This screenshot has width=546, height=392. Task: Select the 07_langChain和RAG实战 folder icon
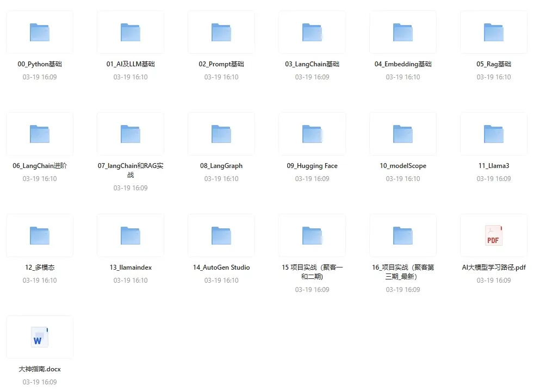coord(131,134)
